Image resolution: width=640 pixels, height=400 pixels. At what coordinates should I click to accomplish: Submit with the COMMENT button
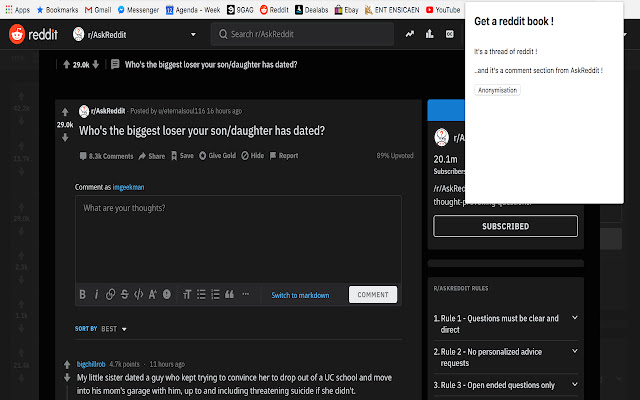point(373,295)
